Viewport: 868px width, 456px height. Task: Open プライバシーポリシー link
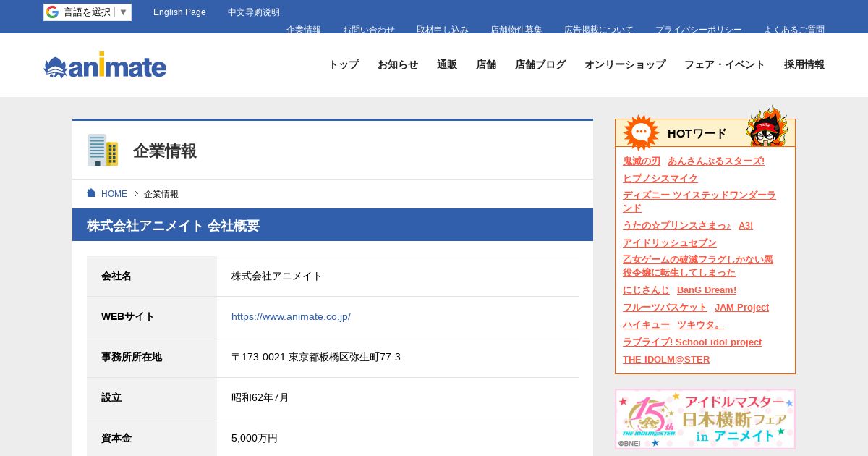tap(699, 30)
